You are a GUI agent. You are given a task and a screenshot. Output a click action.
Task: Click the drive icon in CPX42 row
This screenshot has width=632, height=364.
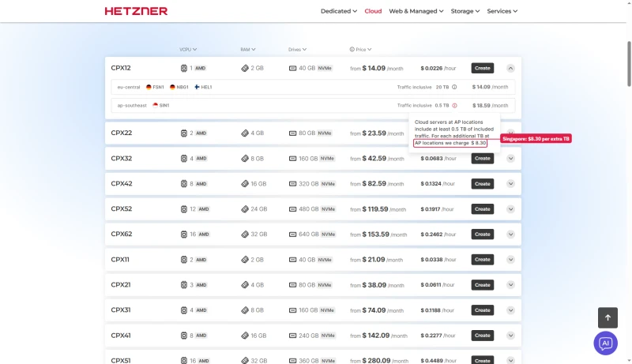(292, 184)
